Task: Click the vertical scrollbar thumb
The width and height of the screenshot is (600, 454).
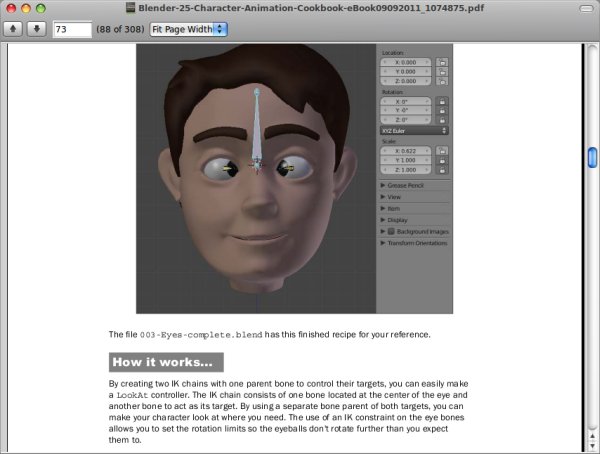Action: [592, 157]
